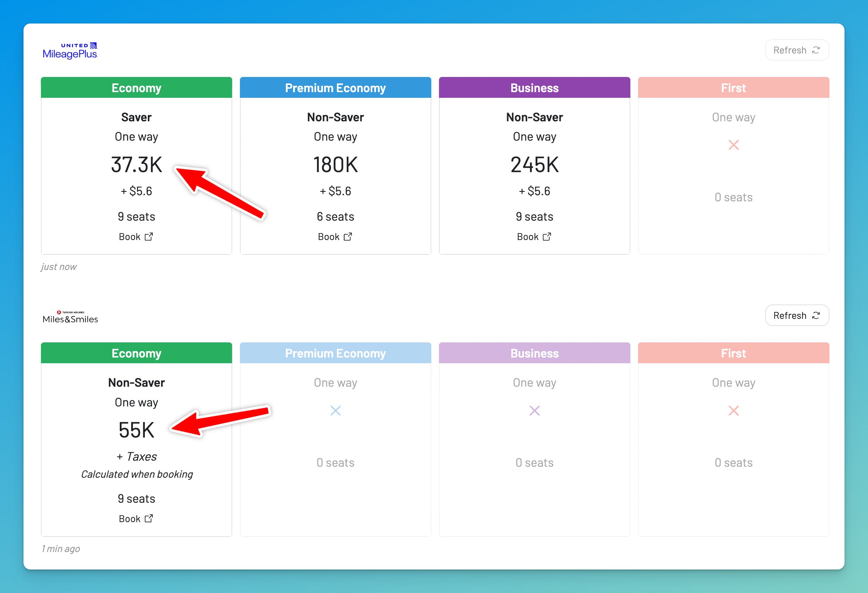868x593 pixels.
Task: Select the green Economy header under MileagePlus
Action: [x=136, y=88]
